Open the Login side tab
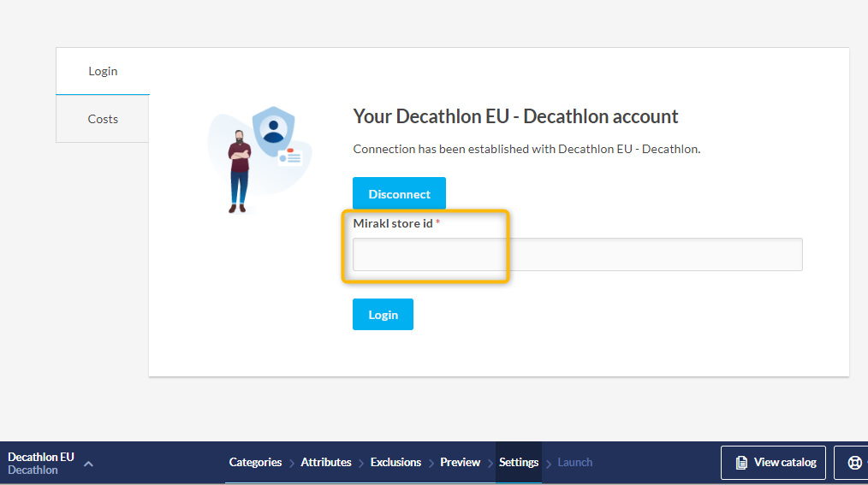 click(x=103, y=71)
